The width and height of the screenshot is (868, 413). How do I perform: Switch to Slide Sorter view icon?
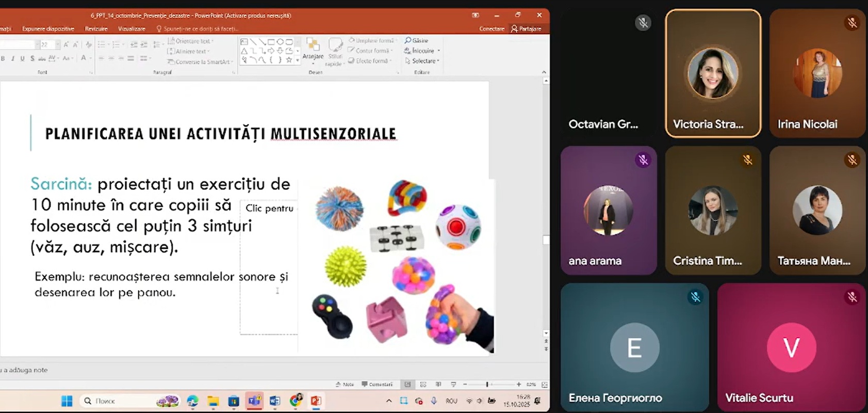423,385
